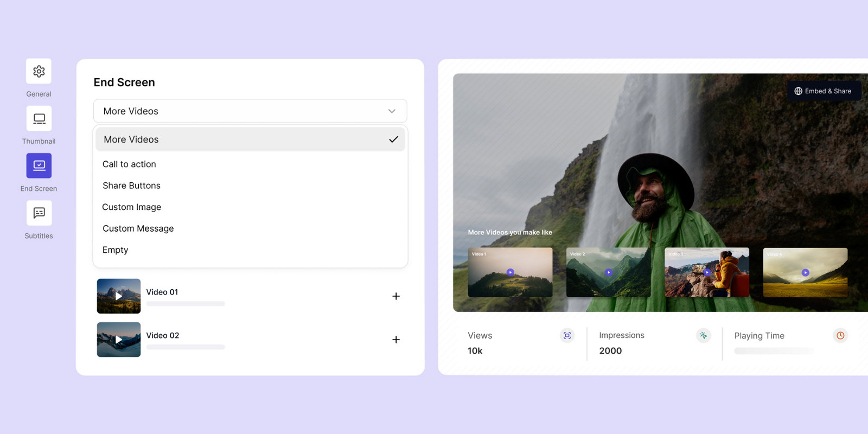Screen dimensions: 868x434
Task: Select the Thumbnail sidebar icon
Action: pyautogui.click(x=39, y=118)
